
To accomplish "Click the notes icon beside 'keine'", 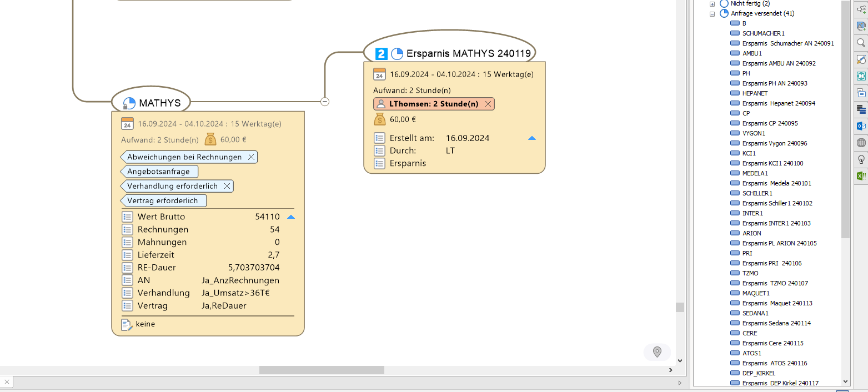I will [127, 324].
